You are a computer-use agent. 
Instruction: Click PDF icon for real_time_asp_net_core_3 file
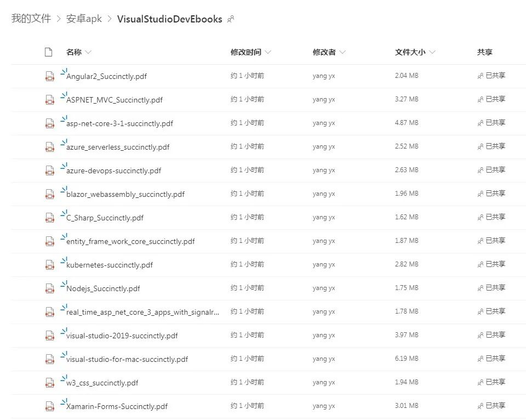50,312
